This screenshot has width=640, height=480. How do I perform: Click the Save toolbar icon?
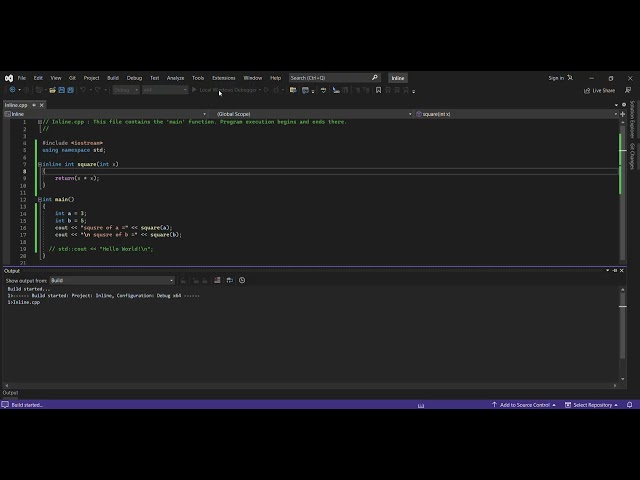[x=62, y=90]
